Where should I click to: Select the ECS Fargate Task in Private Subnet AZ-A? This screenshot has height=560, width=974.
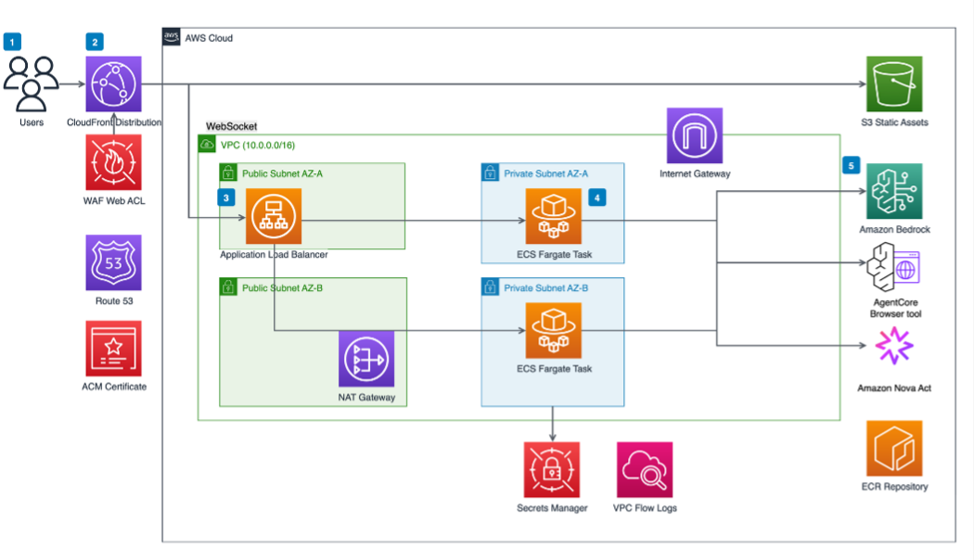552,214
